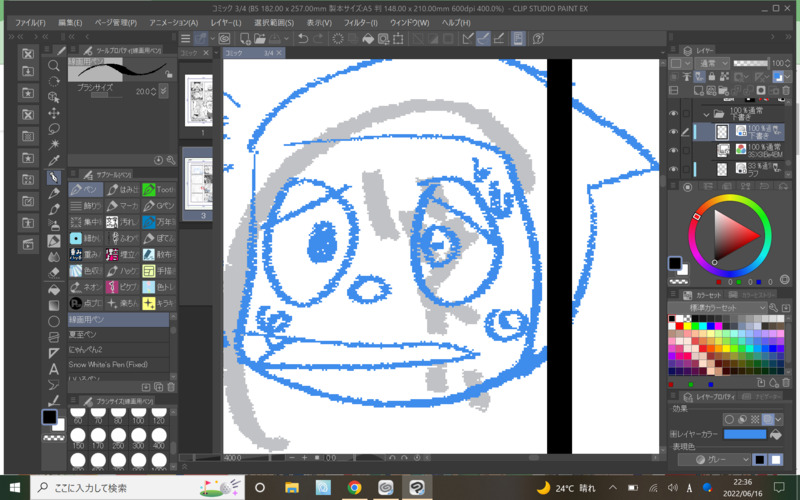Open the 編集(E) menu
The width and height of the screenshot is (800, 500).
[70, 23]
